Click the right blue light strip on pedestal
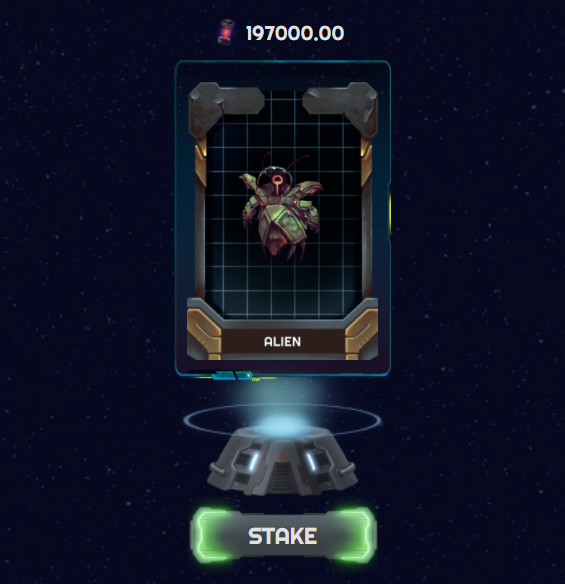Screen dimensions: 565x584 click(x=311, y=463)
